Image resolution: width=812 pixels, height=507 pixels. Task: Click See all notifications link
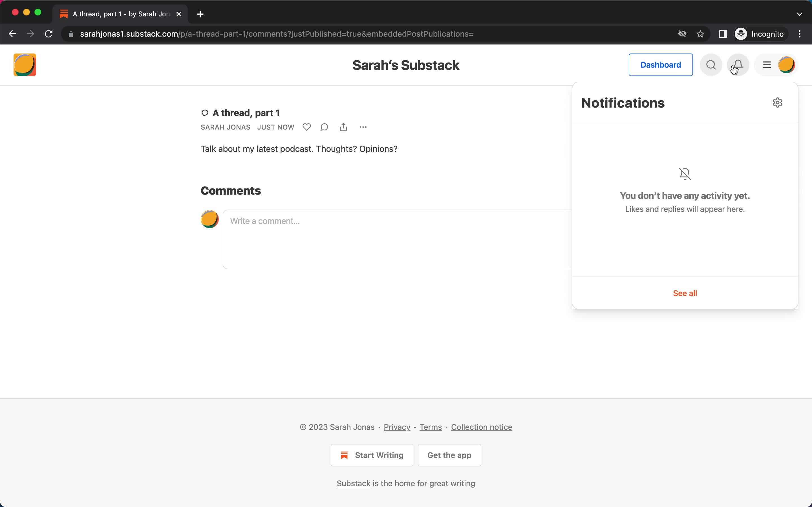point(685,293)
